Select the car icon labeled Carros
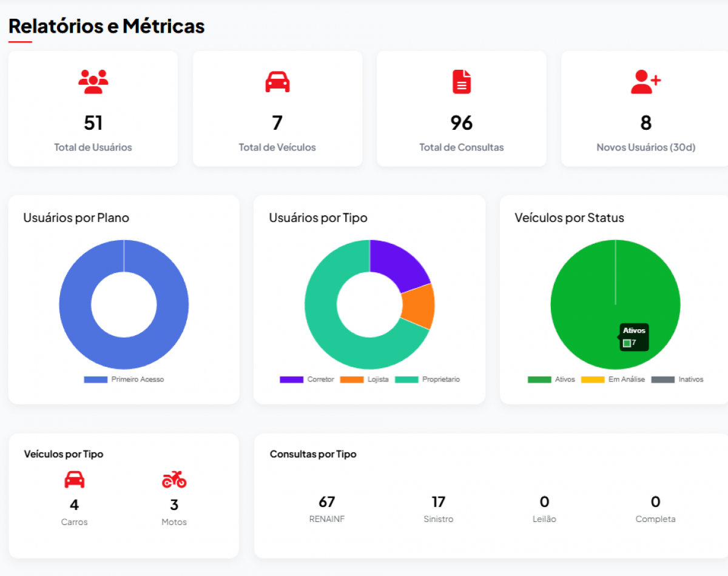Image resolution: width=728 pixels, height=576 pixels. click(x=74, y=479)
